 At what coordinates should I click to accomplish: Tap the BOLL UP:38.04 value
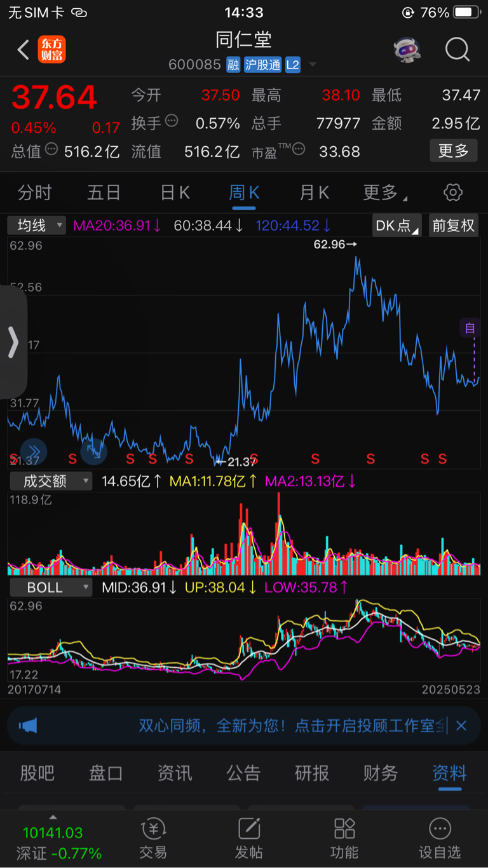(221, 587)
